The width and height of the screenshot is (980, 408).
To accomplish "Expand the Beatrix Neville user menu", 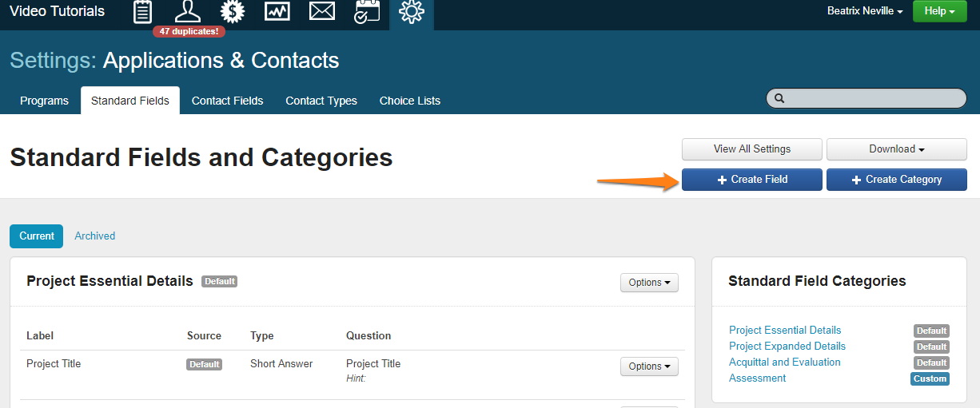I will (865, 11).
